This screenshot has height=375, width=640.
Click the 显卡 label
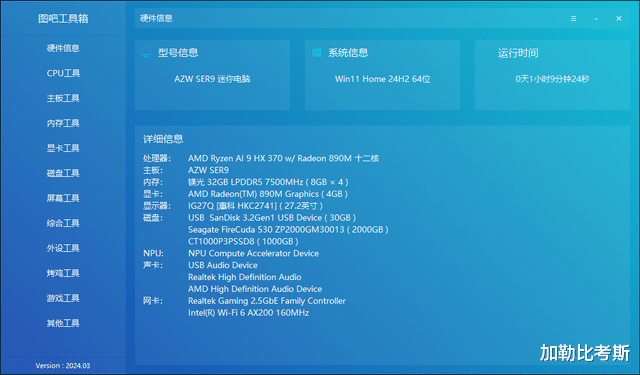tap(153, 194)
